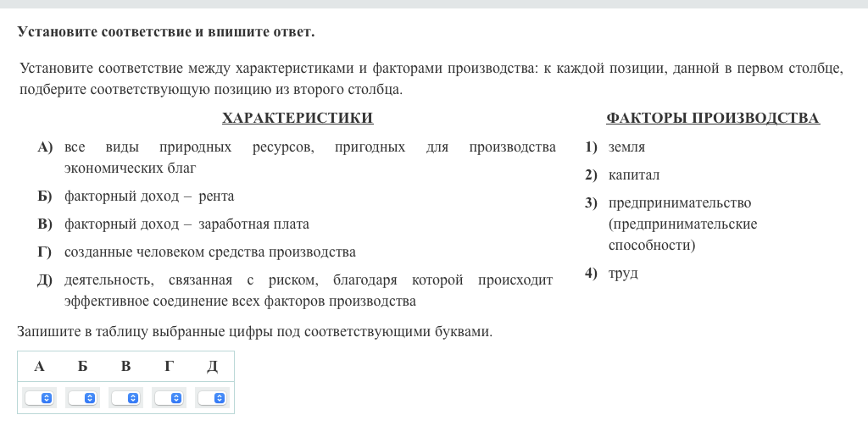The height and width of the screenshot is (437, 868).
Task: Click the ХАРАКТЕРИСТИКИ column heading
Action: [297, 119]
